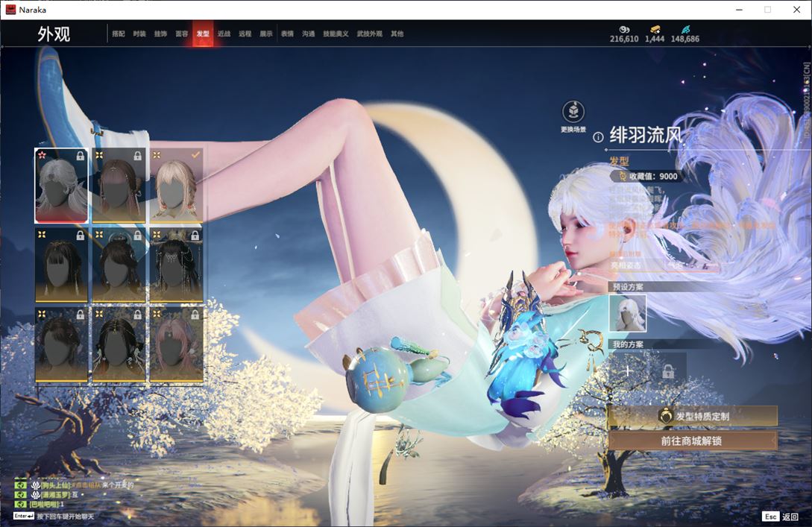Switch to the 其他 tab
Screen dimensions: 812x527
click(x=397, y=34)
